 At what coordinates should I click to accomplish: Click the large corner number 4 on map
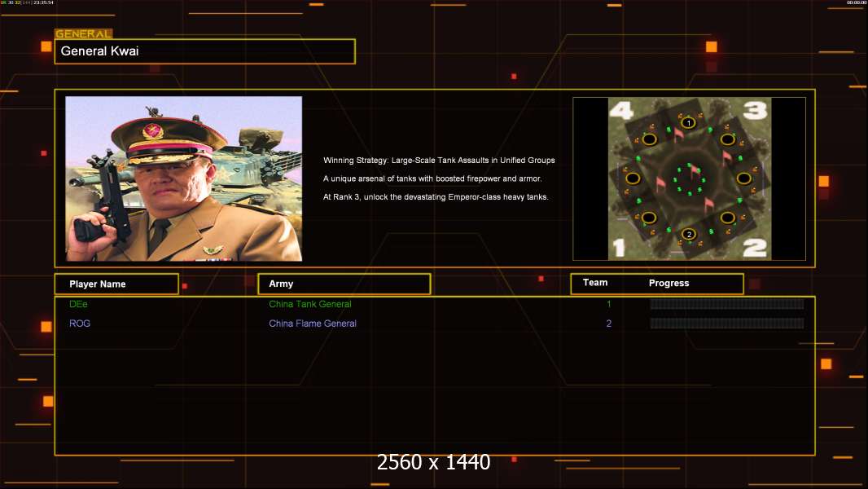click(621, 110)
